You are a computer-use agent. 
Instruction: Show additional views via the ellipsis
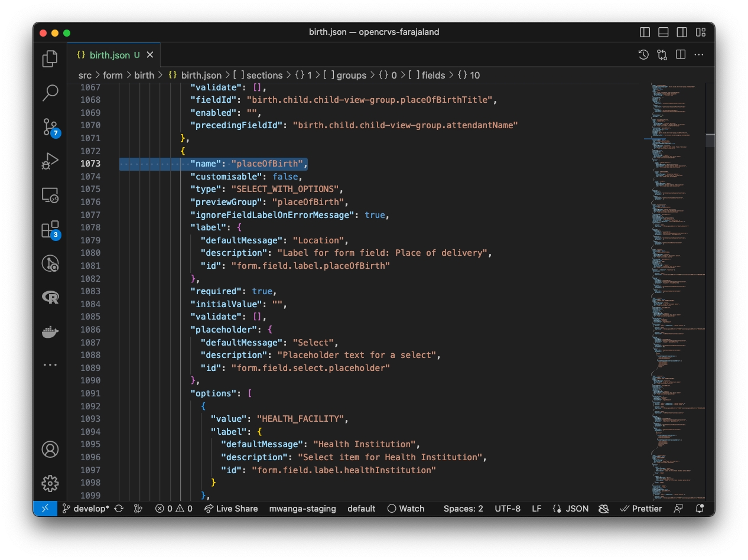tap(50, 365)
